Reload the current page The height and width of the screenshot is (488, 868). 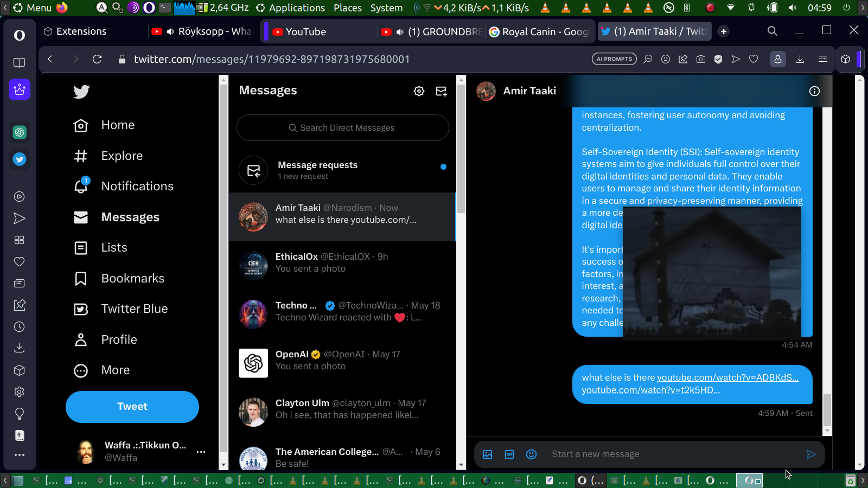click(x=97, y=59)
